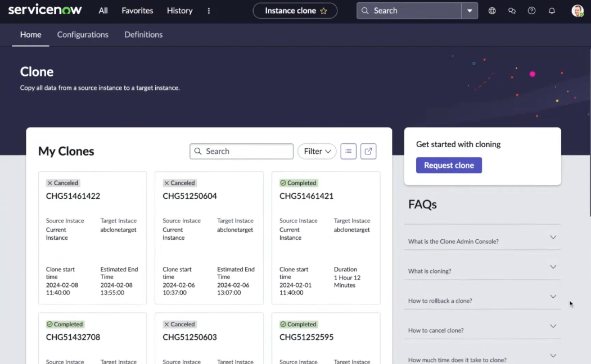Click the My Clones search field
591x364 pixels.
(241, 151)
